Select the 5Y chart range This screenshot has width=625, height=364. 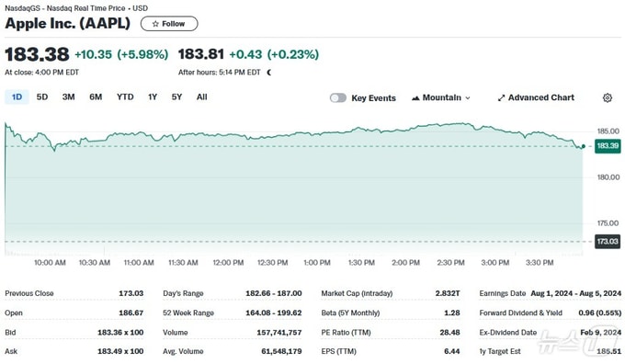click(176, 97)
